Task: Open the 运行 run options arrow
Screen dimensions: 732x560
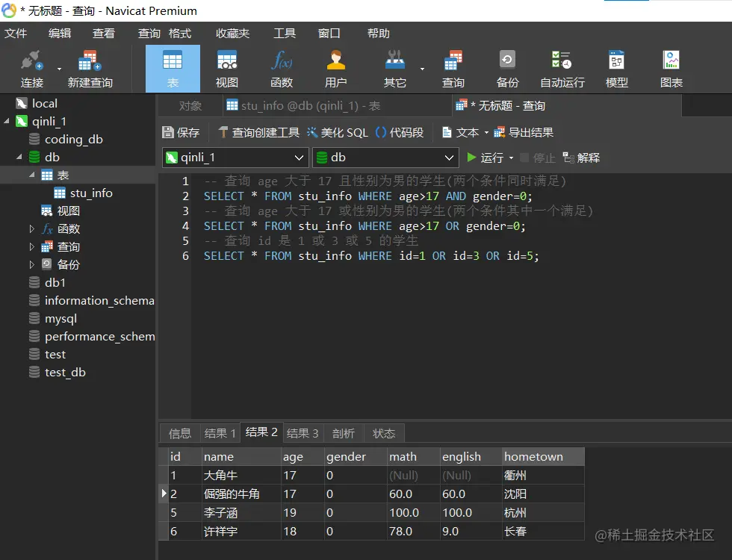Action: pos(511,158)
